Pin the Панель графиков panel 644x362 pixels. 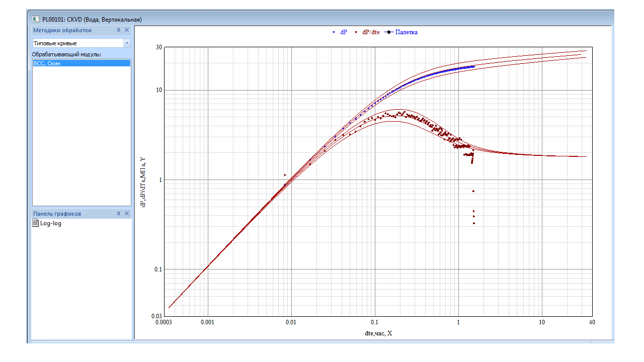118,214
